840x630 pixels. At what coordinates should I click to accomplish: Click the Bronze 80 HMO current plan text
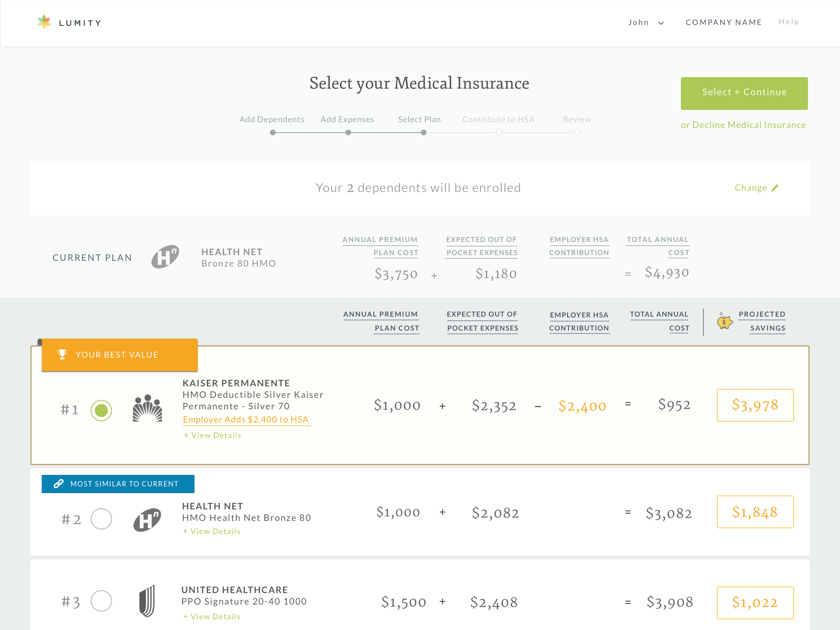(x=239, y=263)
